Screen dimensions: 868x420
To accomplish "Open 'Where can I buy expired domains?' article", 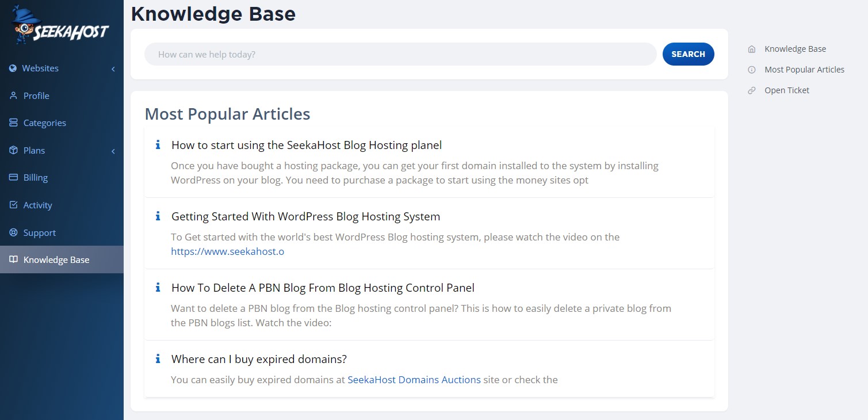I will tap(259, 359).
